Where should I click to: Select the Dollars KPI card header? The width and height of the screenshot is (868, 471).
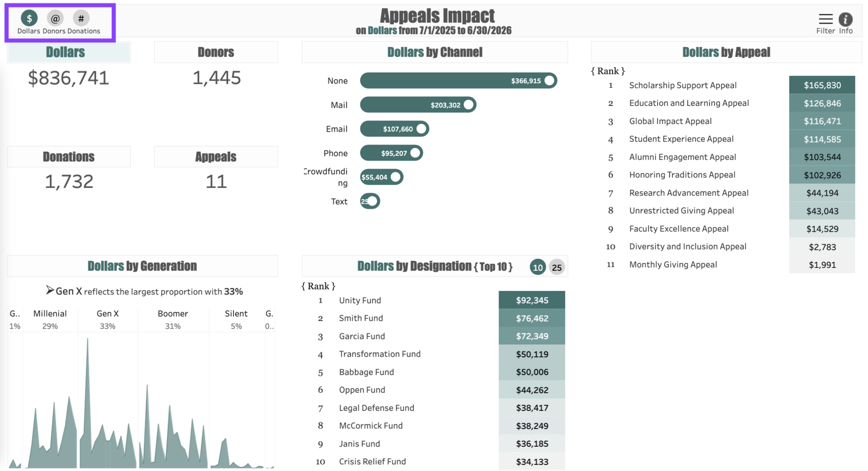coord(66,52)
